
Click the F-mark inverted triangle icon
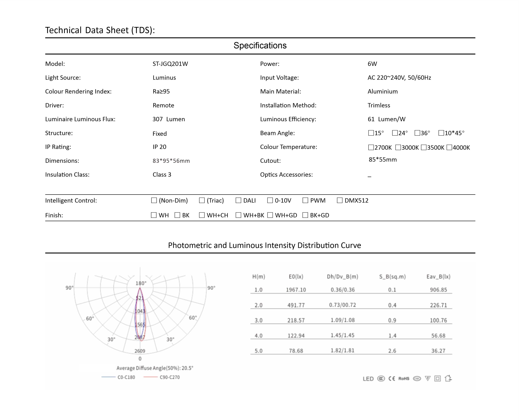(428, 378)
